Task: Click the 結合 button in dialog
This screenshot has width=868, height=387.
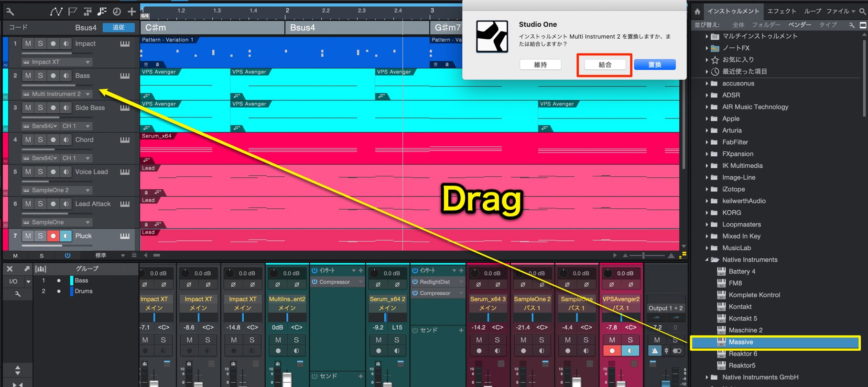Action: [x=605, y=64]
